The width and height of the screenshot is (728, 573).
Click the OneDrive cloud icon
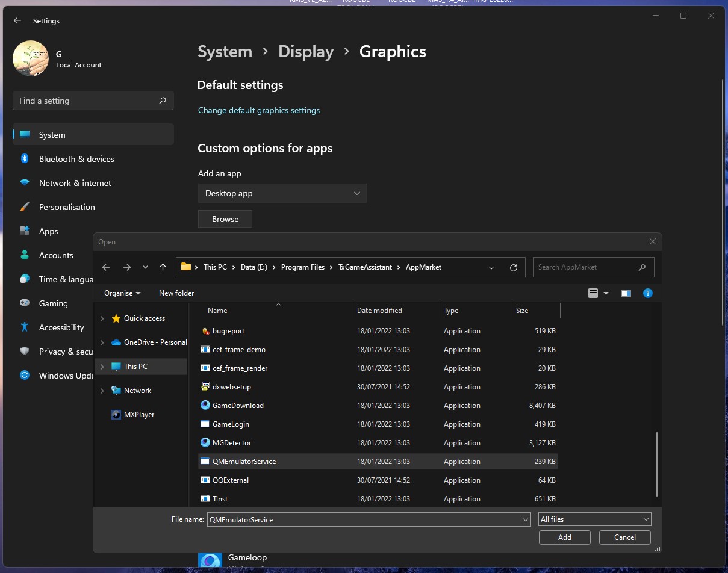click(116, 342)
